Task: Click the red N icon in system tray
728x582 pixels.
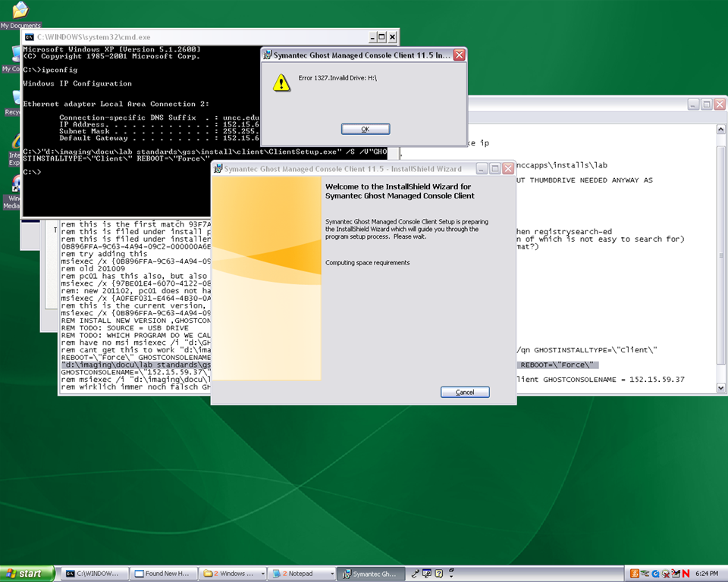Action: coord(686,574)
